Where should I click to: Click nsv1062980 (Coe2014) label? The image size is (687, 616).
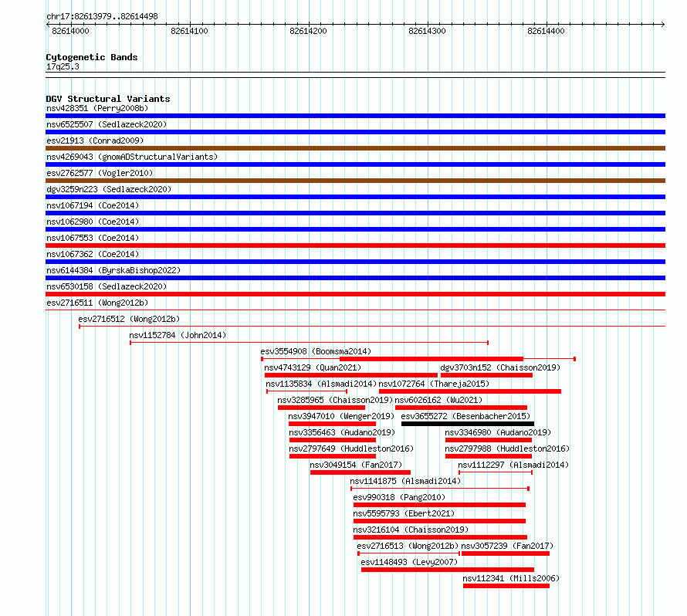(93, 222)
